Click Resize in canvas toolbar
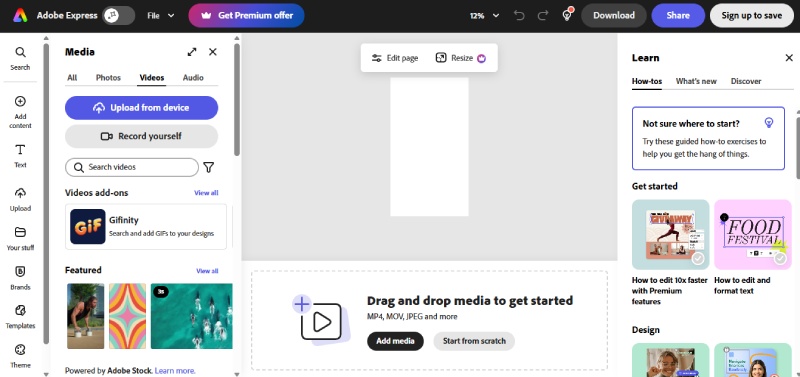The image size is (800, 377). [461, 58]
